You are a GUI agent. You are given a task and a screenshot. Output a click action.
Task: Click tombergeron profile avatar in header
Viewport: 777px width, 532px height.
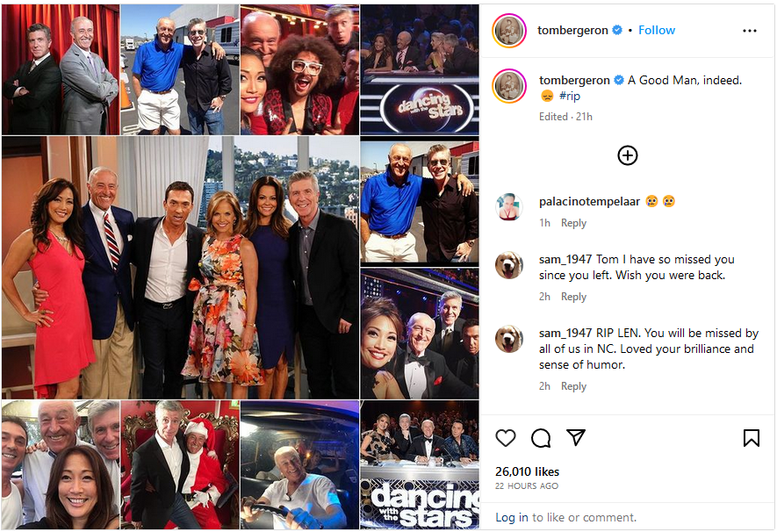pyautogui.click(x=509, y=31)
